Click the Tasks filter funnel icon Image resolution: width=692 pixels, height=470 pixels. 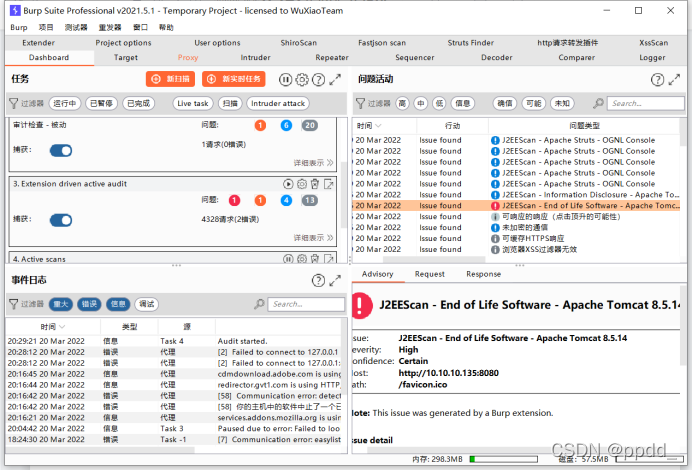pyautogui.click(x=14, y=103)
